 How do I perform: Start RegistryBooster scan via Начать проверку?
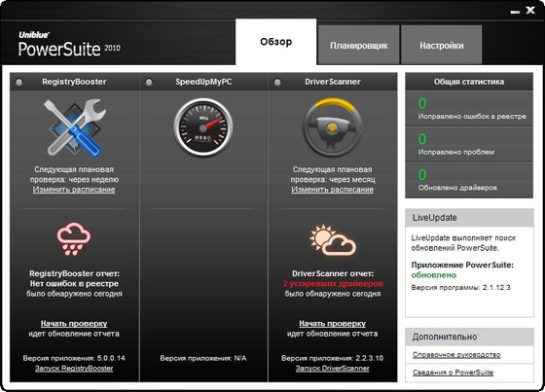(74, 324)
